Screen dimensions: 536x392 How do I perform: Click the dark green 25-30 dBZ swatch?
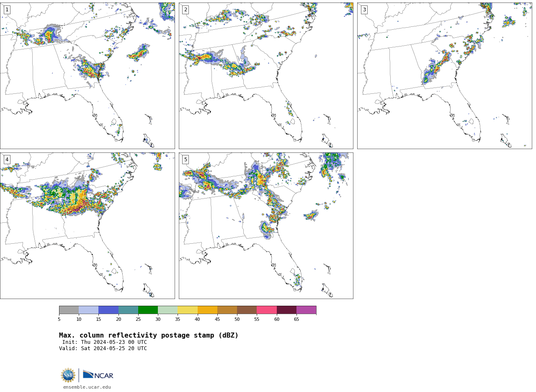pyautogui.click(x=148, y=310)
